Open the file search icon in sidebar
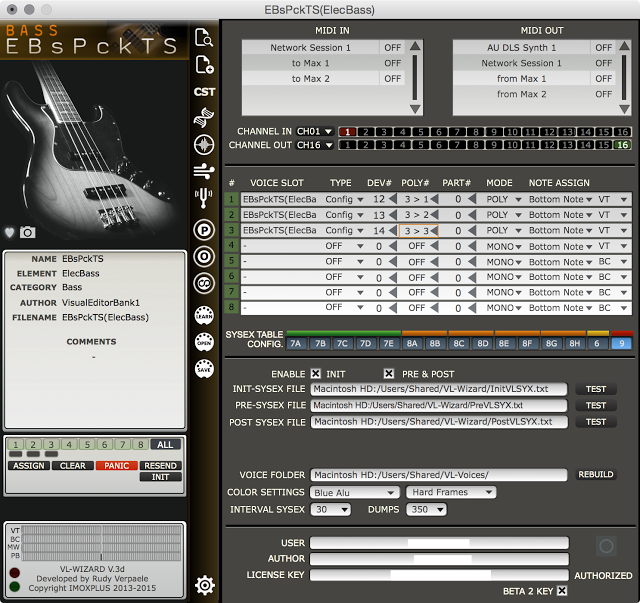Image resolution: width=640 pixels, height=603 pixels. click(204, 39)
